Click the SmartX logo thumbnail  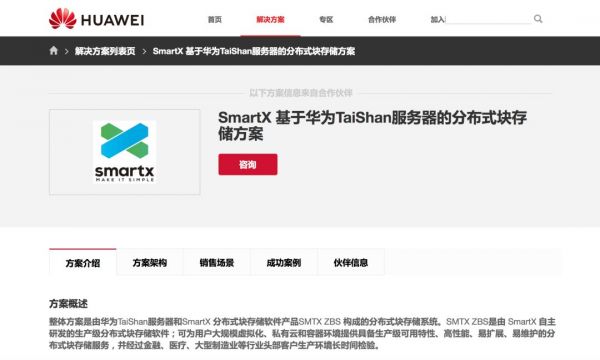(124, 152)
